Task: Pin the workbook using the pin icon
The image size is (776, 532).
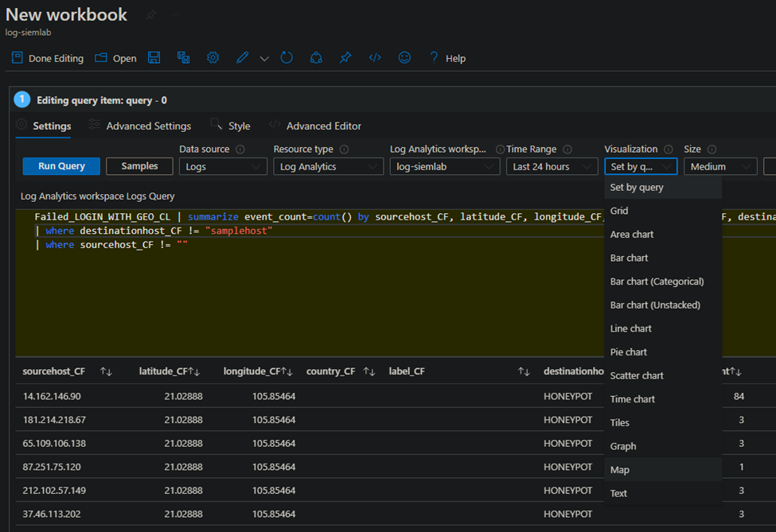Action: (x=345, y=57)
